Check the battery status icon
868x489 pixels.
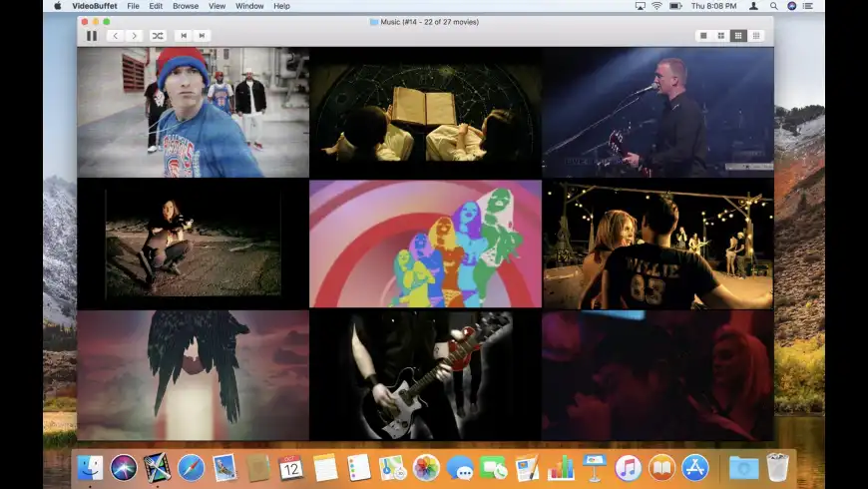675,6
